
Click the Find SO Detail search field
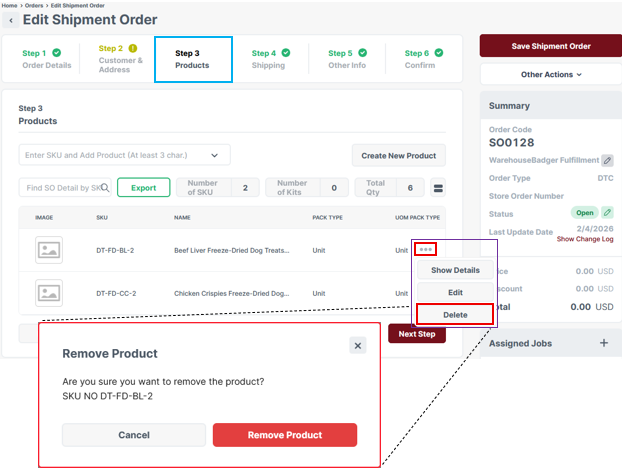pos(65,188)
